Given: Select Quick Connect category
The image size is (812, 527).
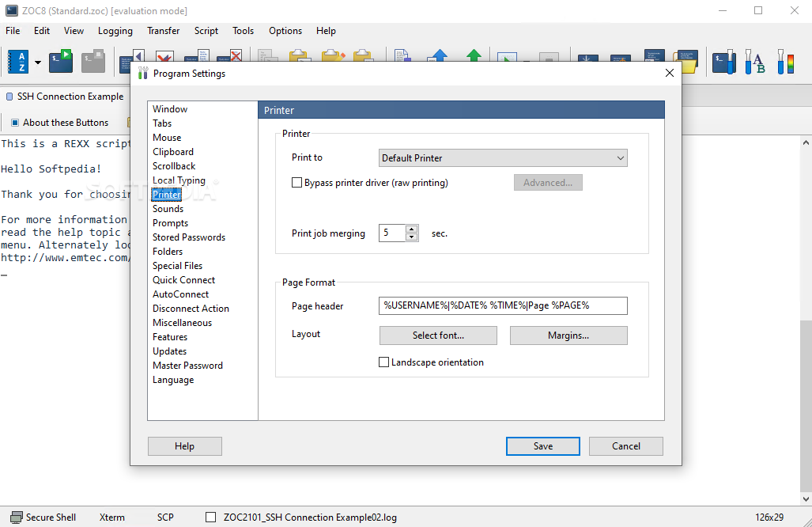Looking at the screenshot, I should pos(184,280).
